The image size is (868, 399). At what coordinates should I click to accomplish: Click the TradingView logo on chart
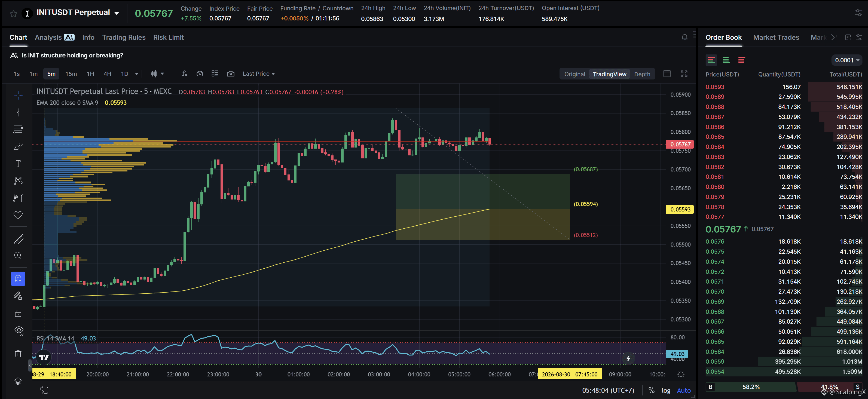pos(44,357)
